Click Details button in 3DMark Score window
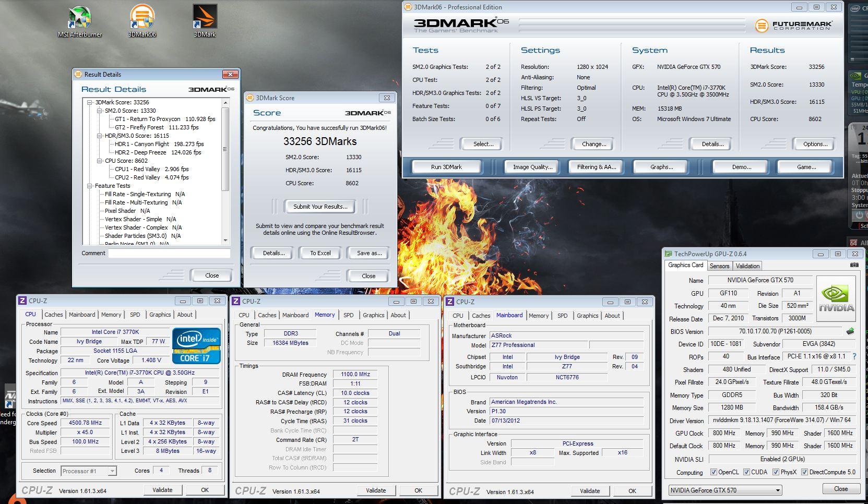Viewport: 868px width, 504px height. 274,253
